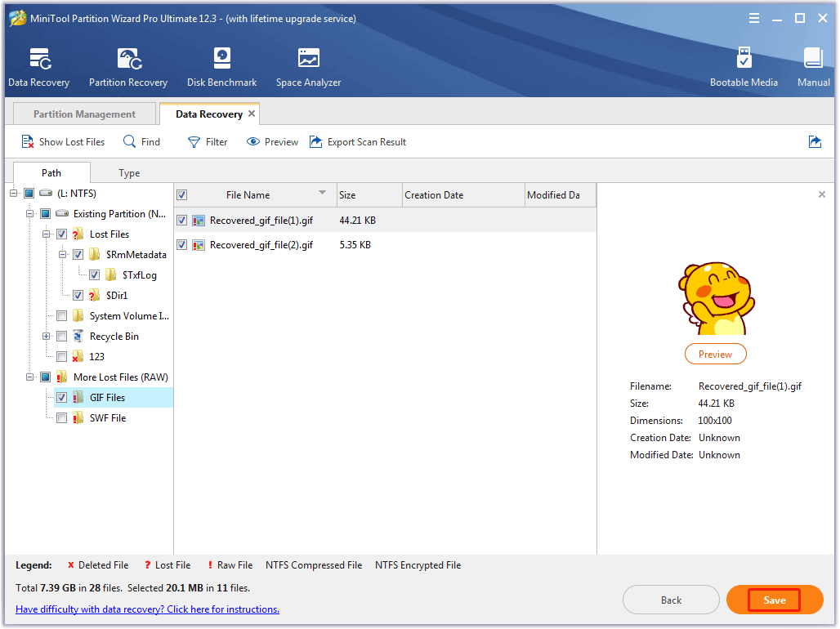Image resolution: width=840 pixels, height=629 pixels.
Task: Click Export Scan Result
Action: click(358, 141)
